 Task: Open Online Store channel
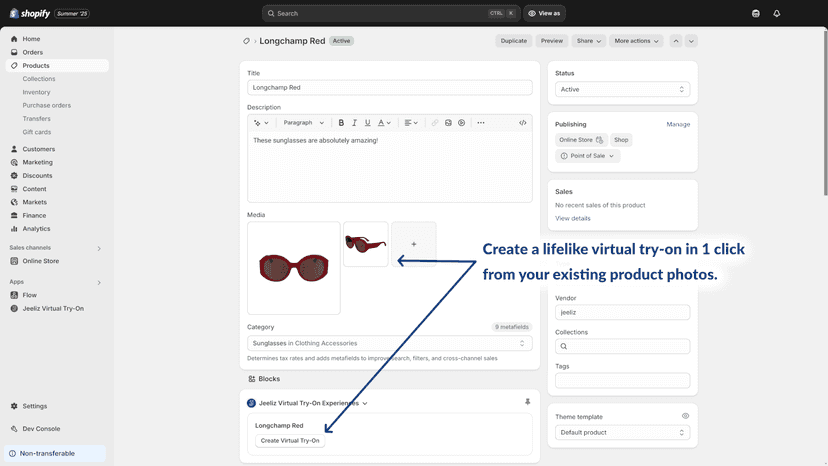tap(57, 261)
